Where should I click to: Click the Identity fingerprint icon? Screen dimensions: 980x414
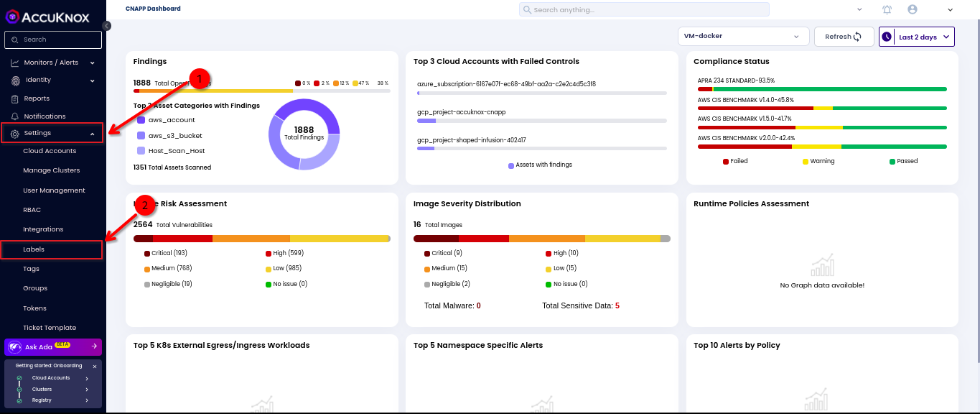point(15,80)
